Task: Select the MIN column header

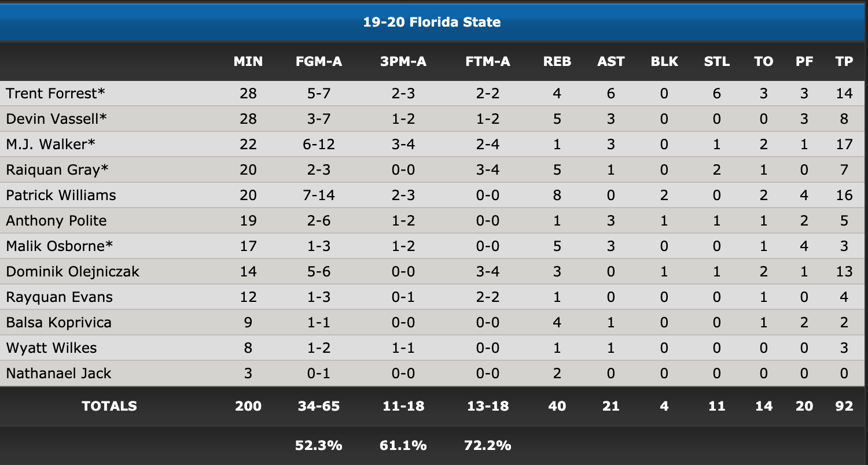Action: 248,61
